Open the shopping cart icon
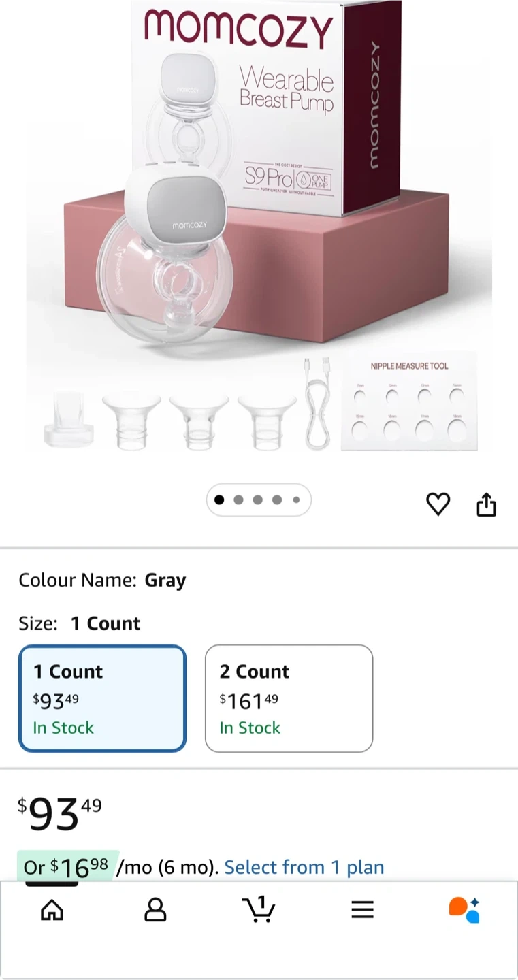 [x=259, y=910]
